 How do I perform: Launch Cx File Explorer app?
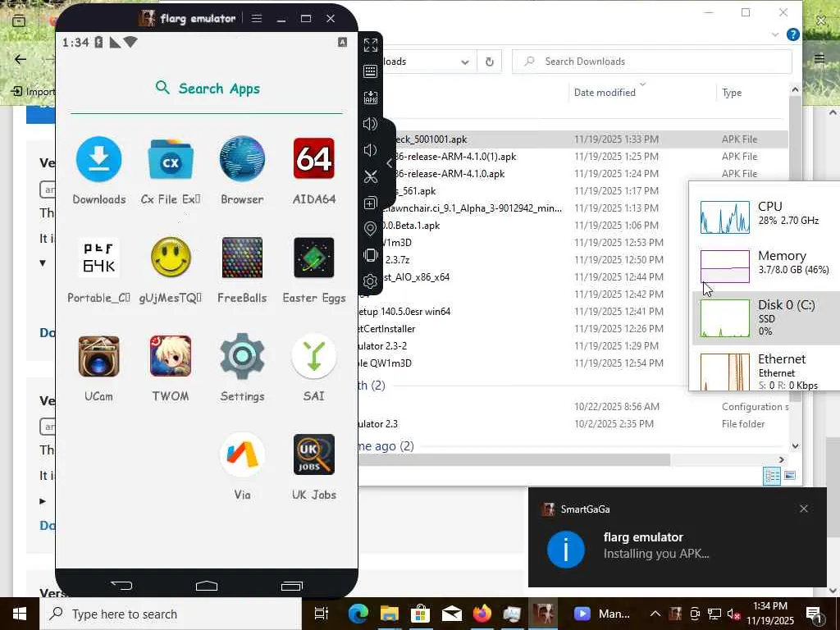[171, 160]
